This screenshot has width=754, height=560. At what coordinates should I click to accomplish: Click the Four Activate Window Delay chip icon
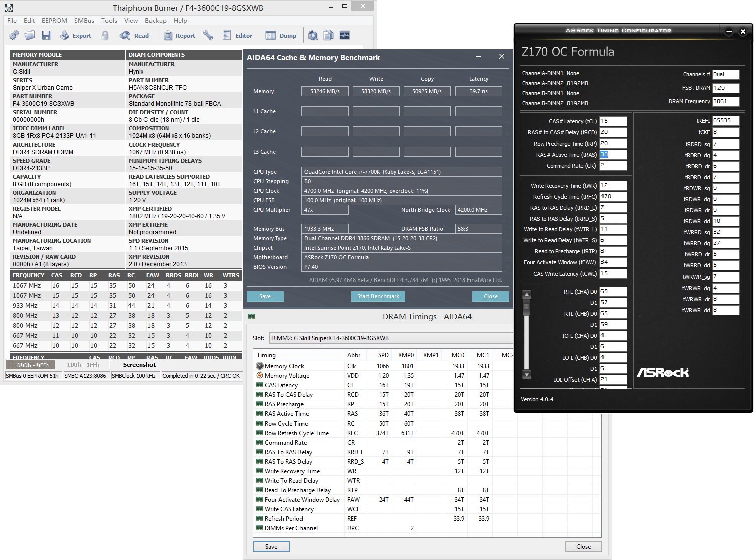(x=260, y=499)
